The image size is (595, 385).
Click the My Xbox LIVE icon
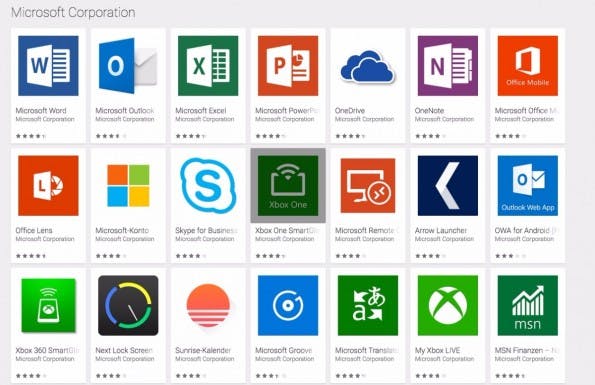[448, 305]
